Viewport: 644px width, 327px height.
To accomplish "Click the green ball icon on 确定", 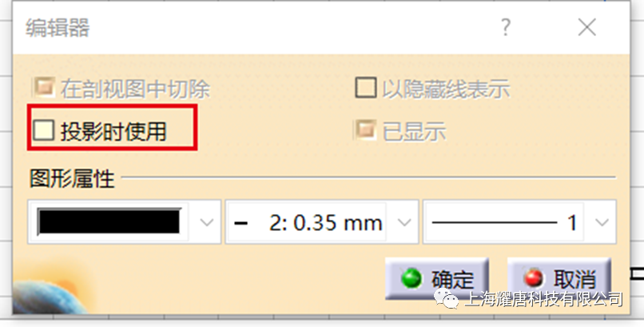I will (x=411, y=278).
